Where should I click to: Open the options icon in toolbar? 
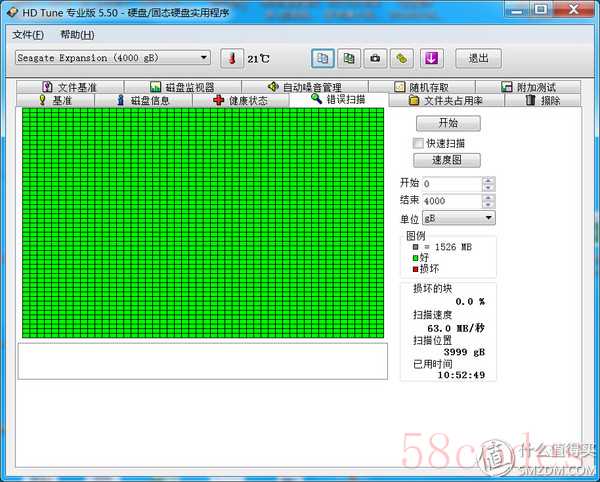(x=402, y=58)
